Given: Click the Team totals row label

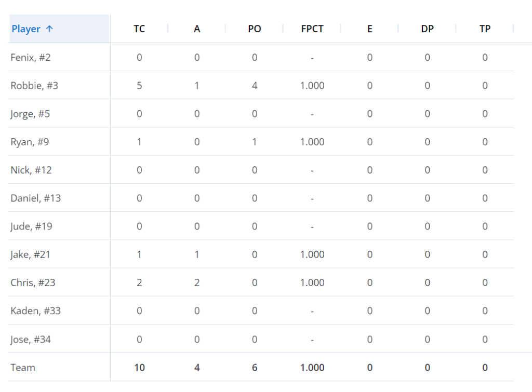Looking at the screenshot, I should tap(23, 368).
